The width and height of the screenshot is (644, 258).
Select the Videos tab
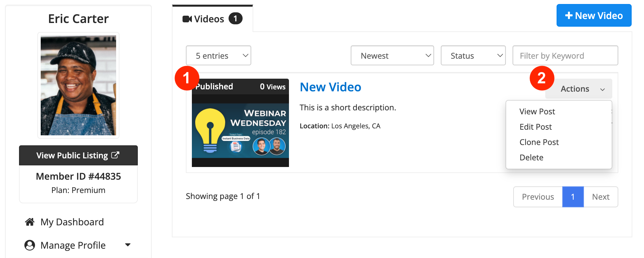[213, 19]
